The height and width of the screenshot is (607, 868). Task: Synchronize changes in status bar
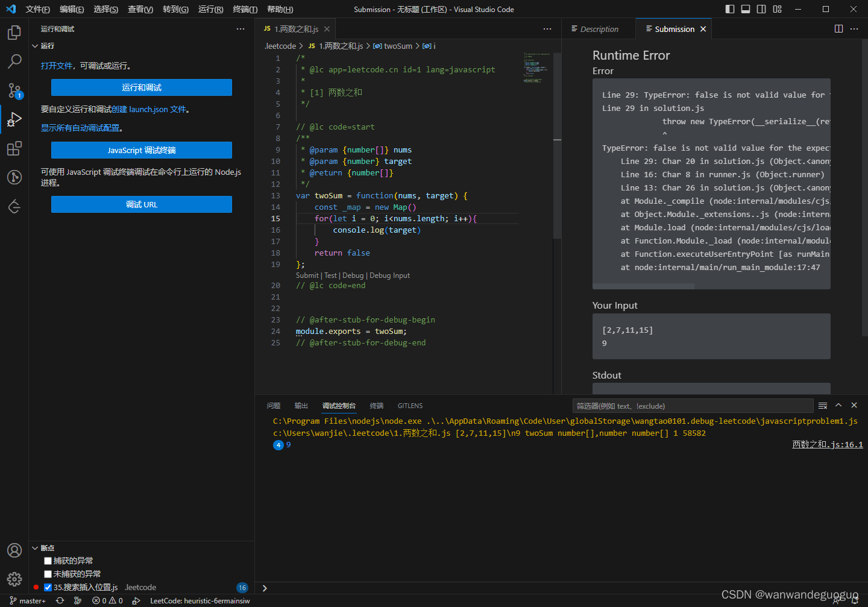click(x=60, y=600)
